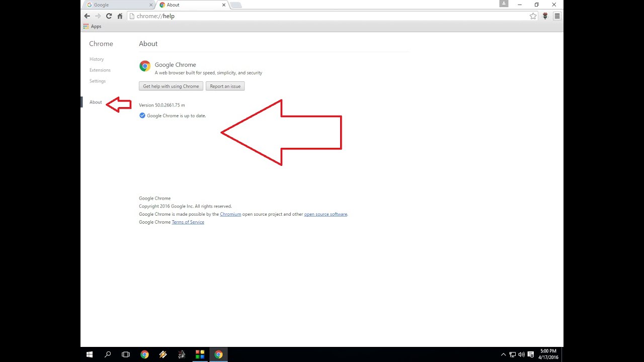Show hidden system tray icons
This screenshot has height=362, width=644.
coord(503,354)
